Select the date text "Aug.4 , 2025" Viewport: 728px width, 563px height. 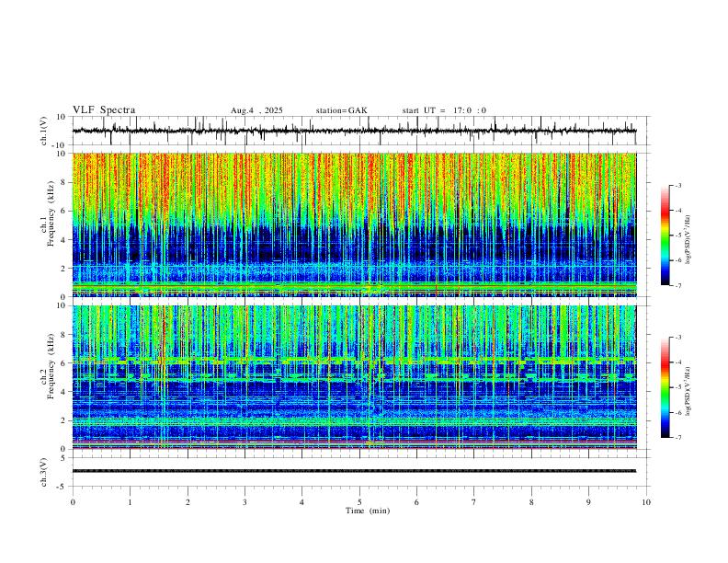point(256,110)
